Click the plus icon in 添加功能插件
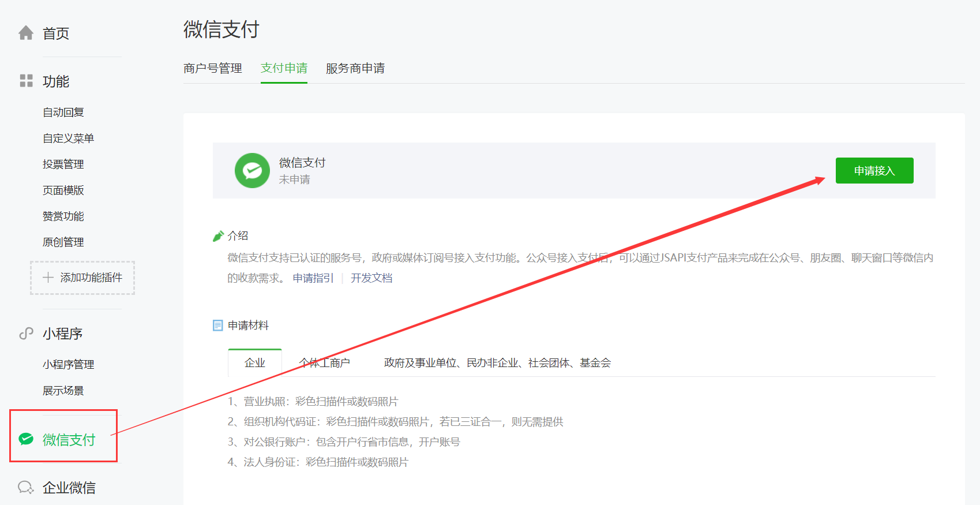Screen dimensions: 980x505 click(48, 278)
